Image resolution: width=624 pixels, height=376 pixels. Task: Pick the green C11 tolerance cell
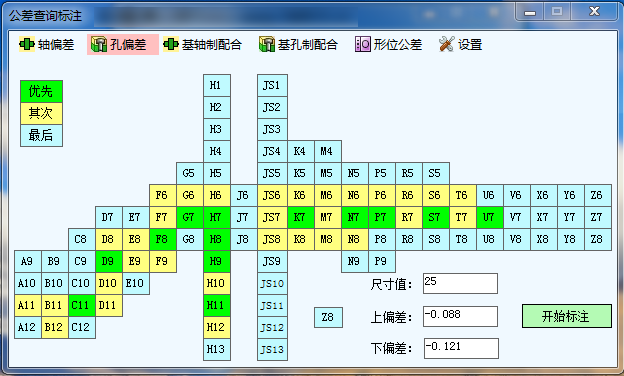pos(82,305)
